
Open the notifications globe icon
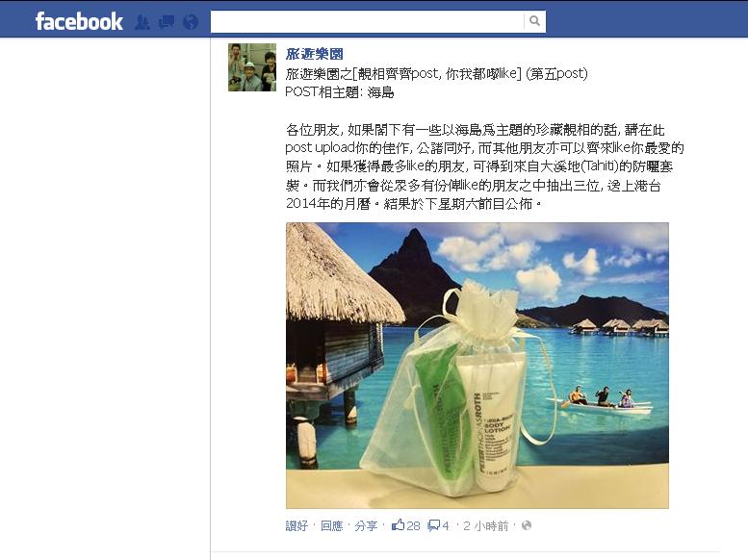click(x=191, y=22)
